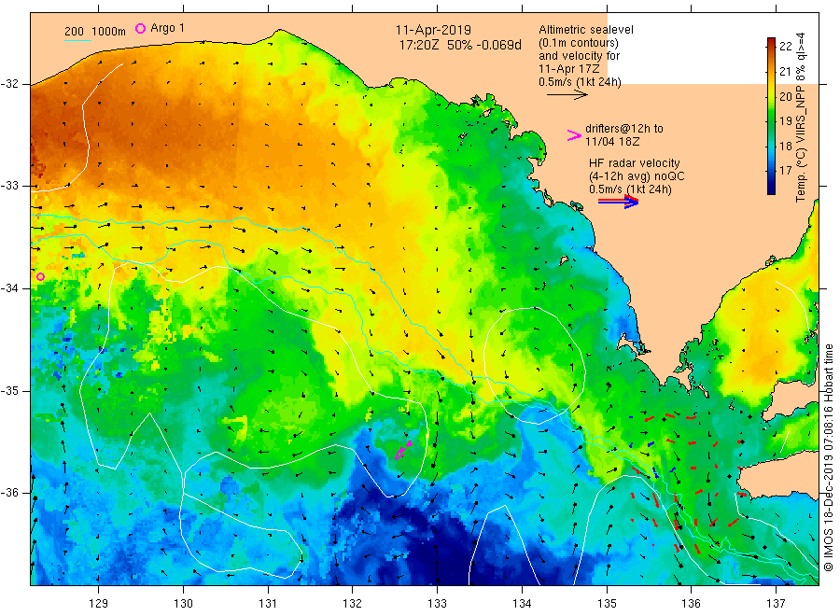Image resolution: width=840 pixels, height=616 pixels.
Task: Click the color bar label 22
Action: coord(785,47)
